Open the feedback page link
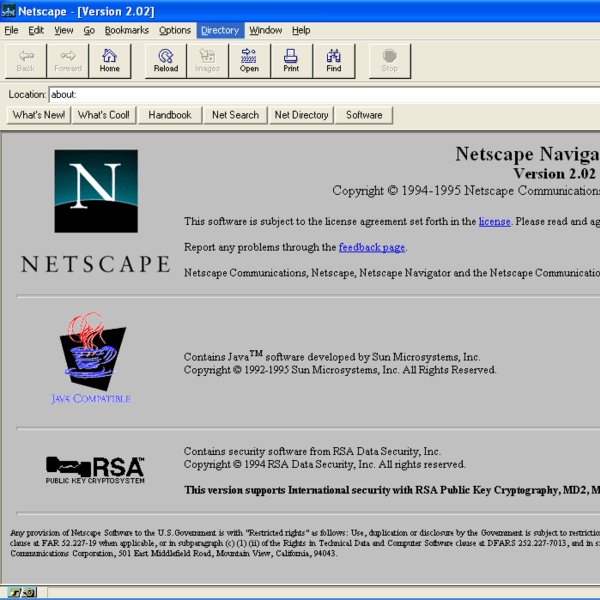This screenshot has height=600, width=600. (371, 247)
